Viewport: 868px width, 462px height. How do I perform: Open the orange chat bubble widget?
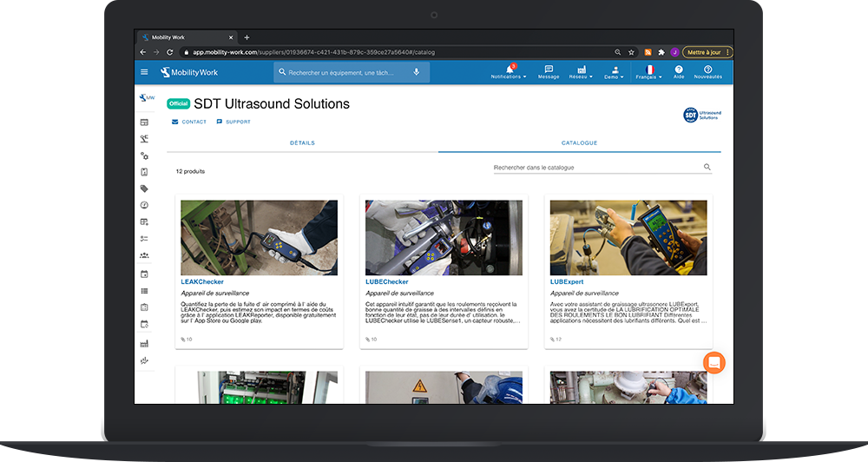tap(714, 363)
